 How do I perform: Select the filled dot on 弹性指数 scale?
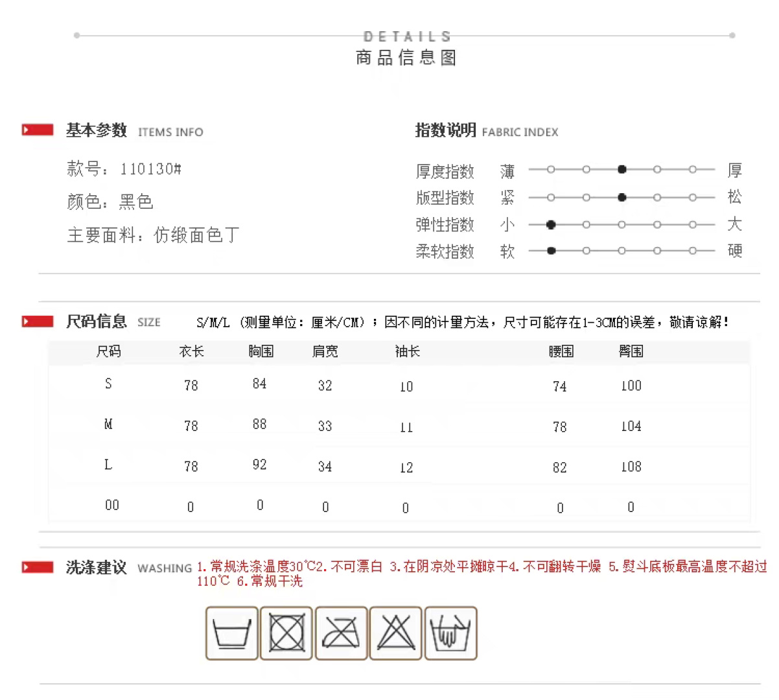coord(551,225)
